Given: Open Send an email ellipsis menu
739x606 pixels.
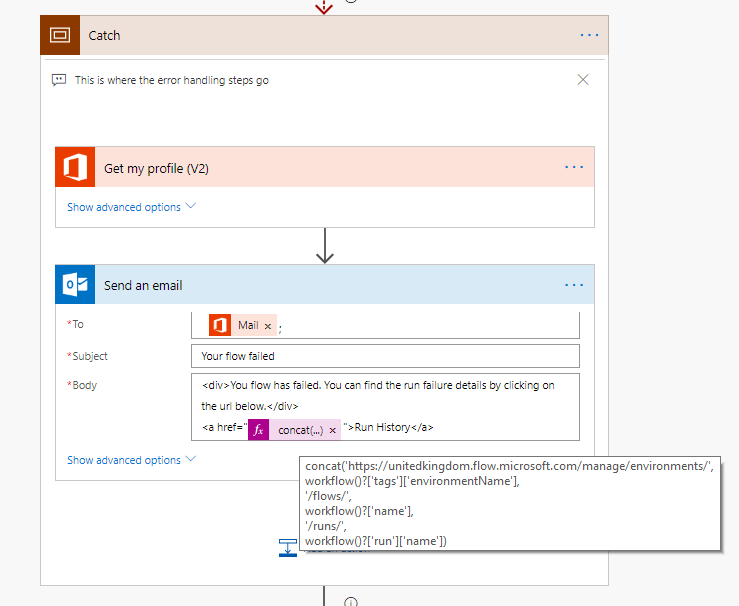Looking at the screenshot, I should coord(574,285).
